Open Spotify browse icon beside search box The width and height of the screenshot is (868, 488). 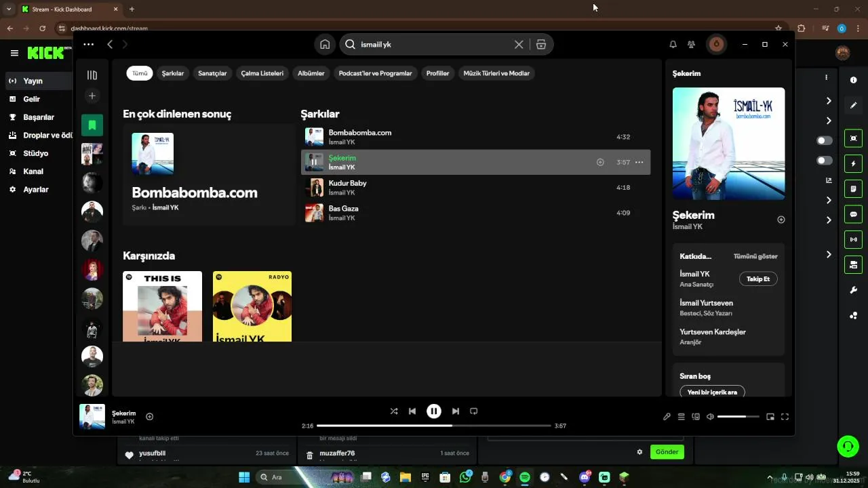click(540, 44)
